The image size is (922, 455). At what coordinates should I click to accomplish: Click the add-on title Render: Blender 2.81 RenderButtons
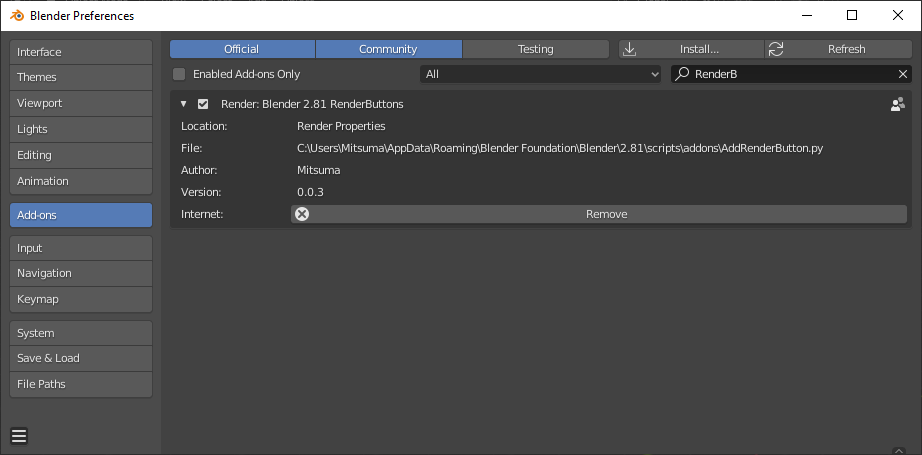point(312,104)
